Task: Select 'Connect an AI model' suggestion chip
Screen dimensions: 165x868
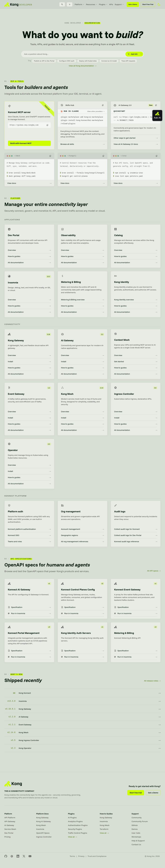Action: tap(109, 61)
